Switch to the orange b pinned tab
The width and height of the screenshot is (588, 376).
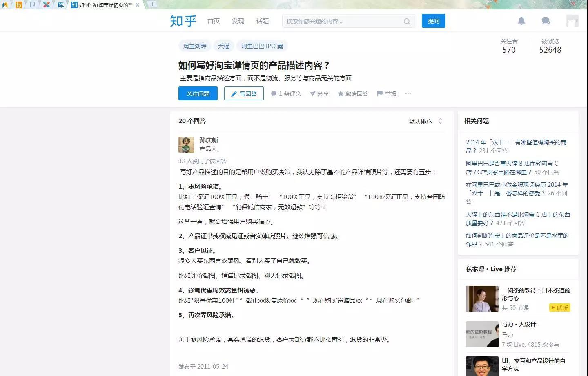[19, 5]
